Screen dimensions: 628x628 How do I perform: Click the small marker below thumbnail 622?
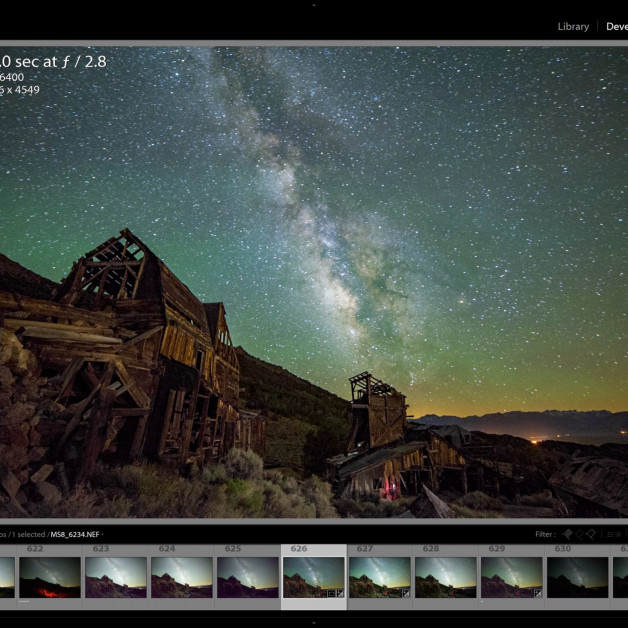[24, 602]
